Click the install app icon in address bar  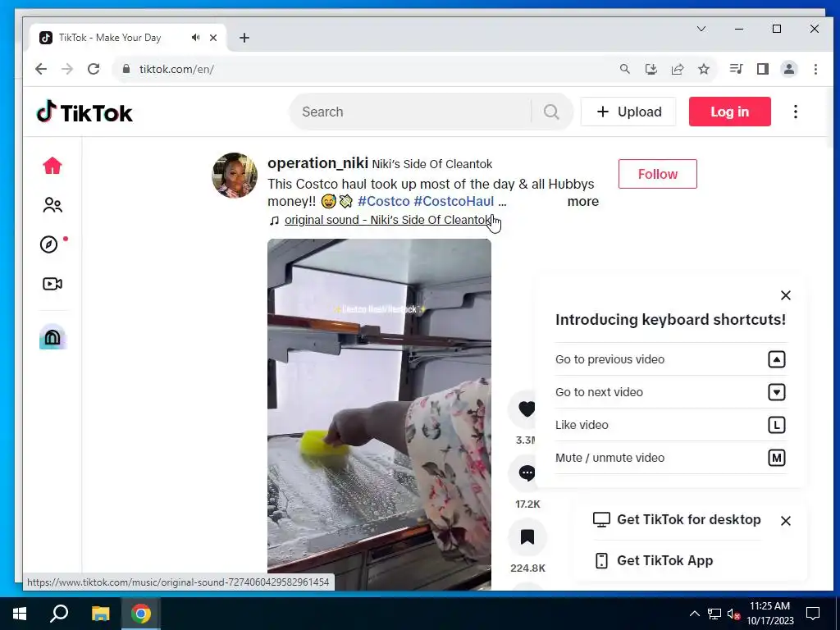point(651,69)
